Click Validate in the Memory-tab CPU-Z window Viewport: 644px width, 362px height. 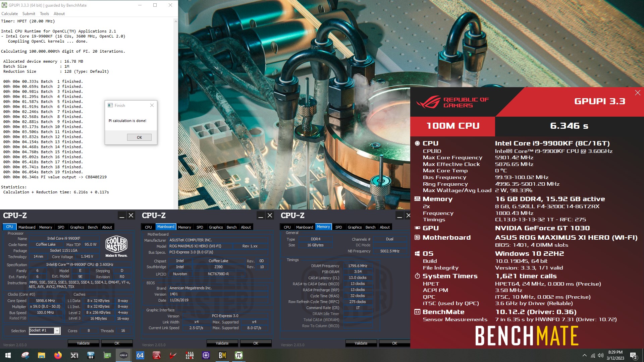361,343
